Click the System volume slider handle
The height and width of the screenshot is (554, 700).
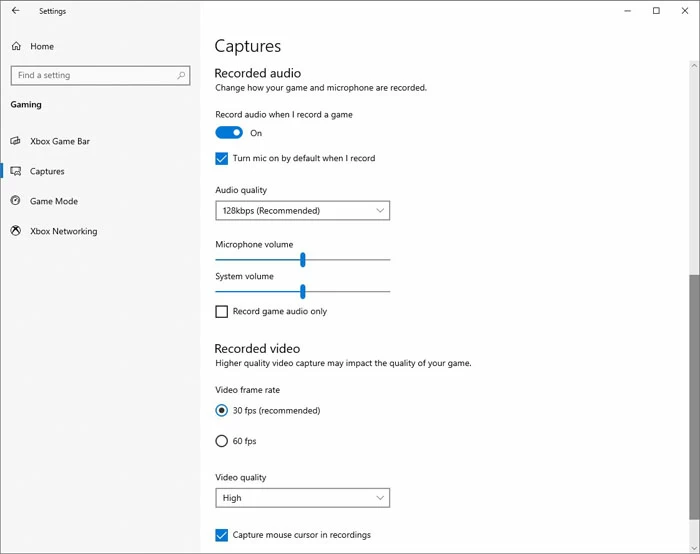(302, 291)
